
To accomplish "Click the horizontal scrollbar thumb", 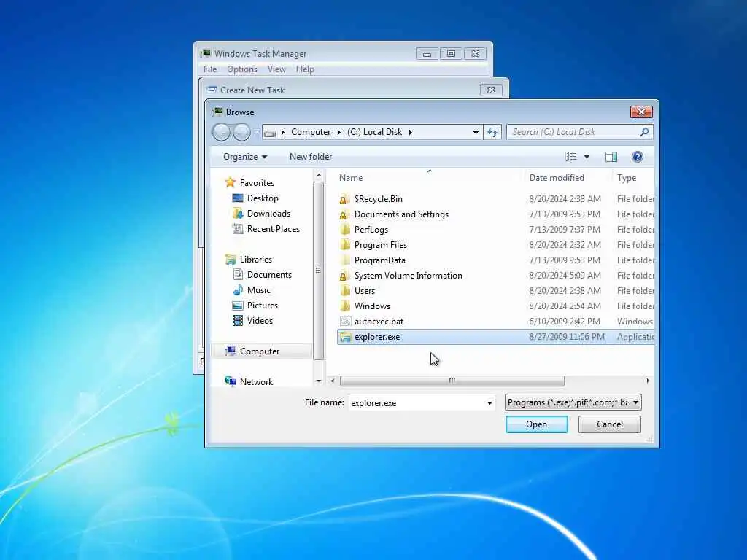I will coord(452,381).
